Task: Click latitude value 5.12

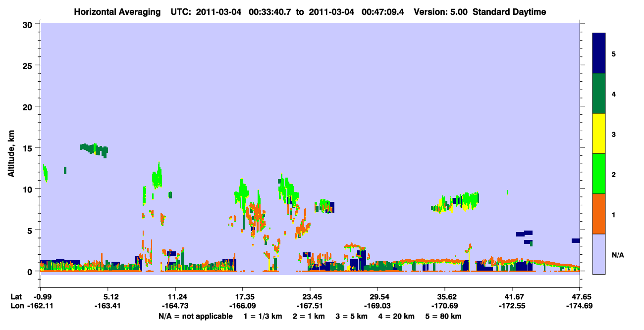Action: click(x=107, y=297)
